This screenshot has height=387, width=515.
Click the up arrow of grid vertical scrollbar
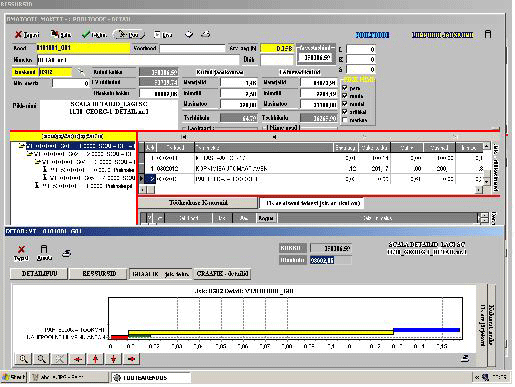486,145
